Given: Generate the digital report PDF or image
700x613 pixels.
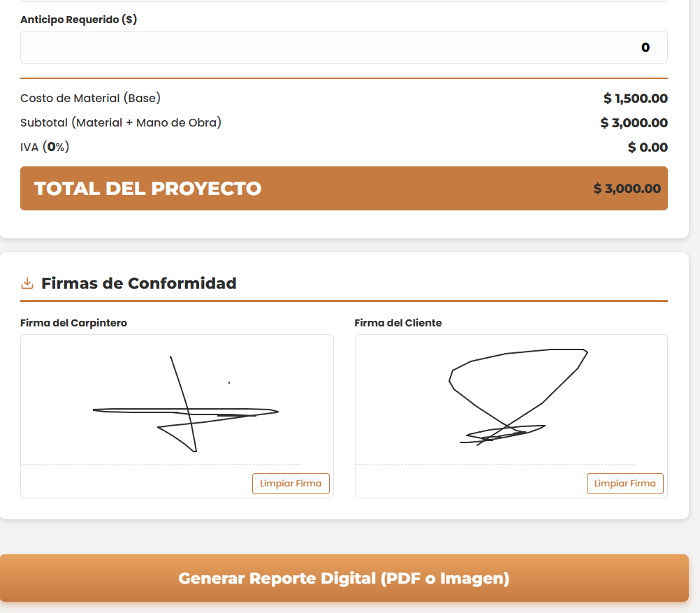Looking at the screenshot, I should [x=344, y=578].
